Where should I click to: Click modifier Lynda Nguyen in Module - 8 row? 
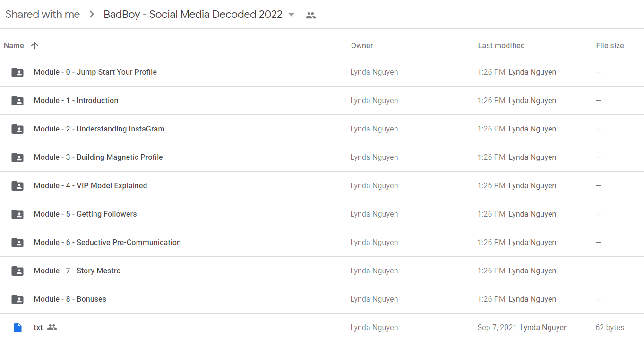532,299
